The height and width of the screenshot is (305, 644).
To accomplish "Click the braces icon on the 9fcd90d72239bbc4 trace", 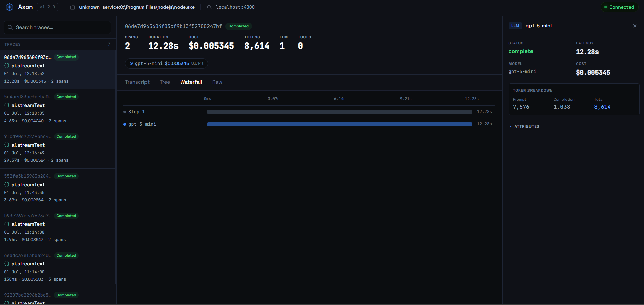I will click(7, 145).
